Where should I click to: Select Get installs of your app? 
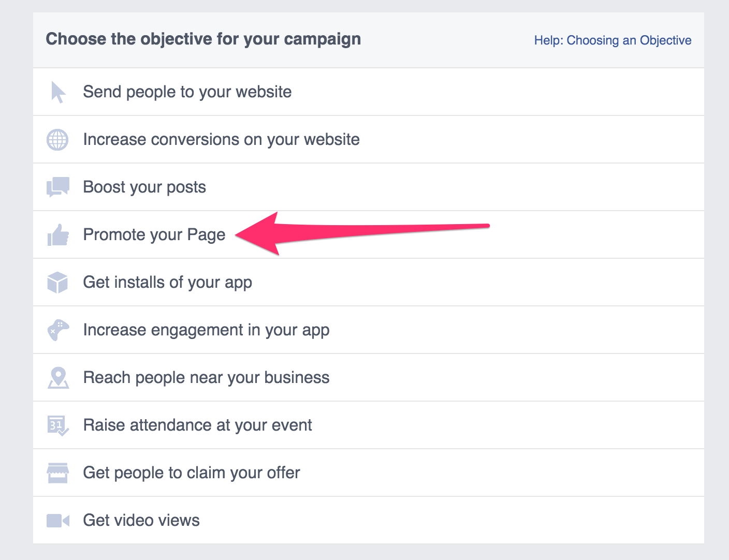pos(369,282)
